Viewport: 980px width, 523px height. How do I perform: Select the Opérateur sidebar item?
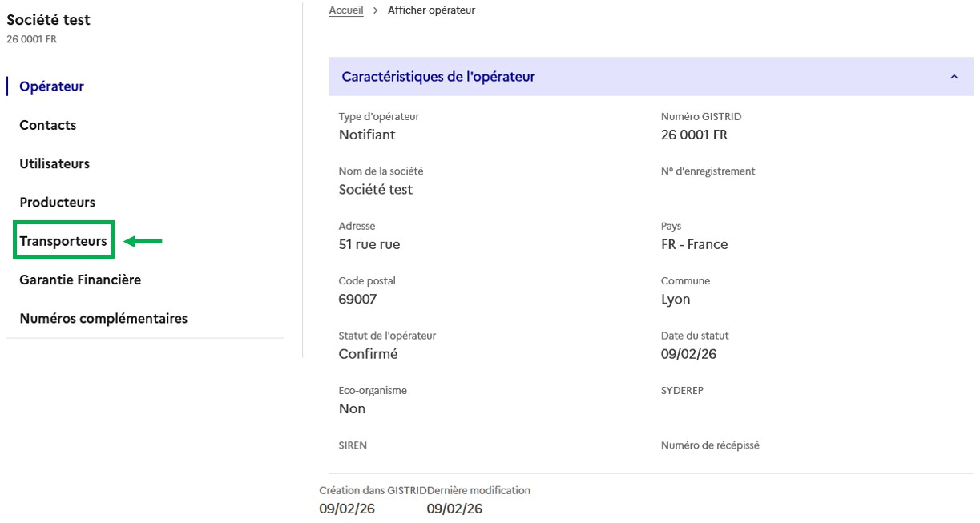(x=52, y=86)
